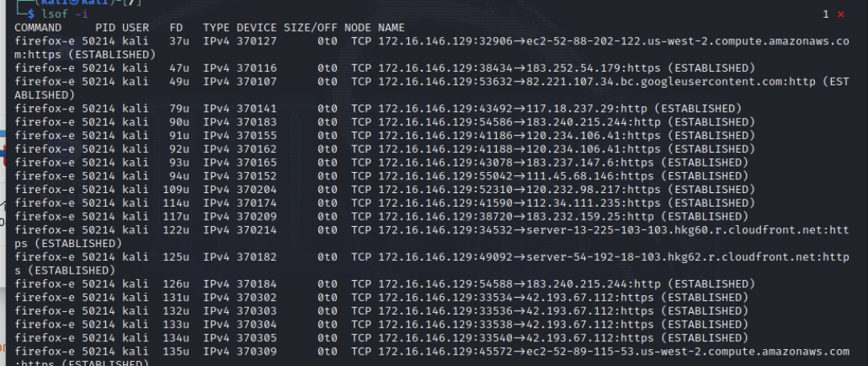This screenshot has width=868, height=366.
Task: Click the USER column header
Action: pos(136,27)
